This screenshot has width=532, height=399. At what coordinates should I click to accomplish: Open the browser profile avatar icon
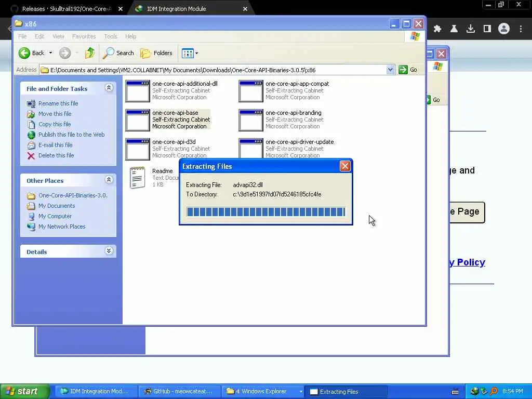504,29
